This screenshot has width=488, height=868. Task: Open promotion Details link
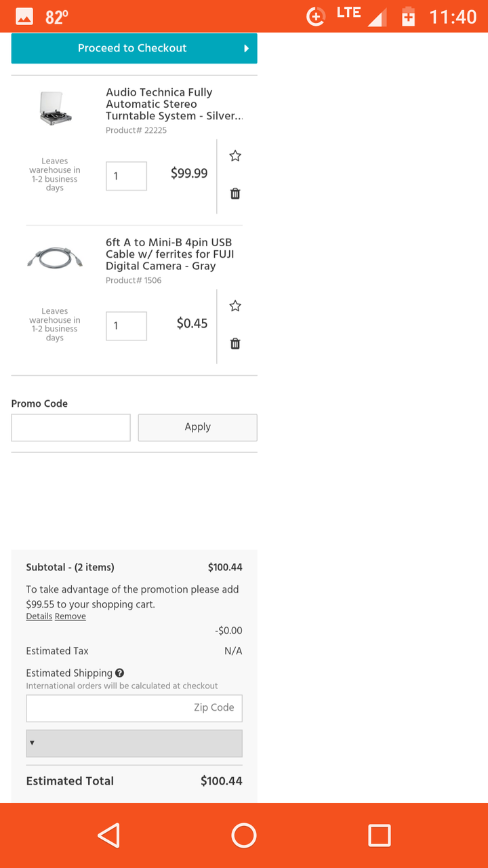[39, 616]
